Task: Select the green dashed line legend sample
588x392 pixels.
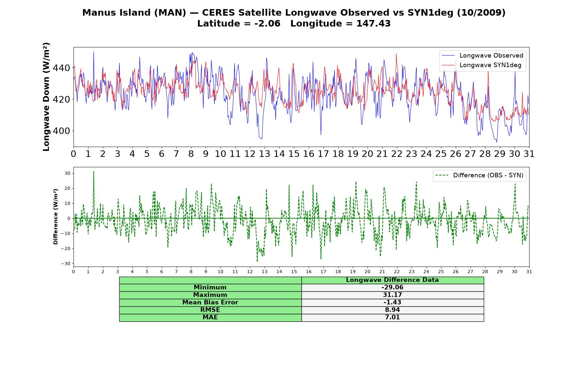Action: tap(442, 175)
